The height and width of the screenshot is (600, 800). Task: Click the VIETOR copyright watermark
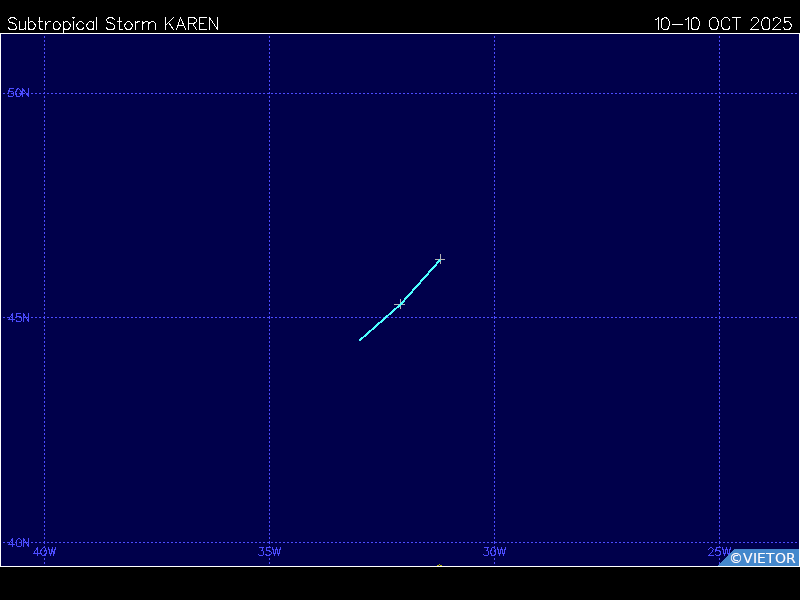pos(762,558)
